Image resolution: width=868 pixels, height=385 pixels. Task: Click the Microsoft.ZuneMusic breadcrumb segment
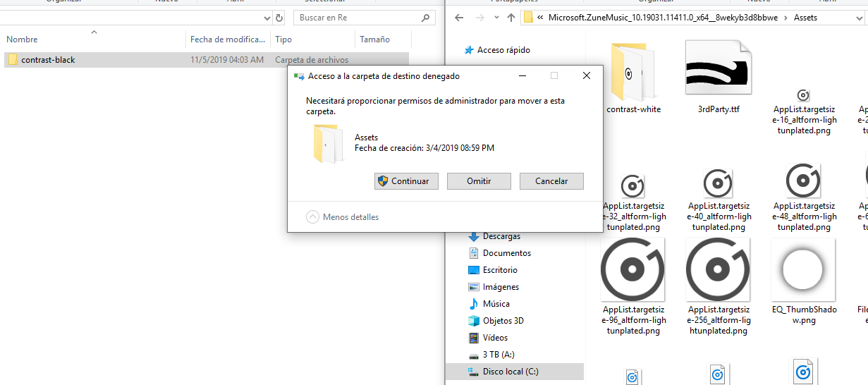click(x=663, y=18)
